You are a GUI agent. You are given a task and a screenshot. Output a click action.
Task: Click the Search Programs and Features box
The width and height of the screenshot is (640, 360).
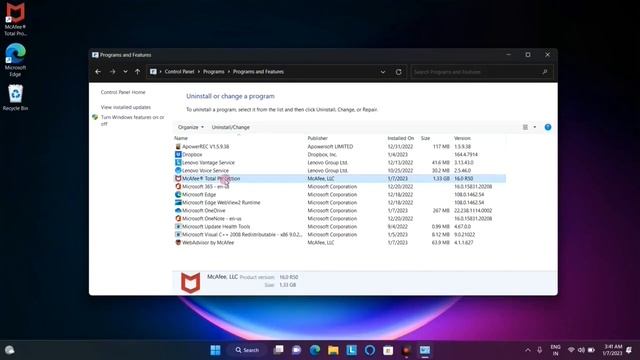[x=482, y=72]
